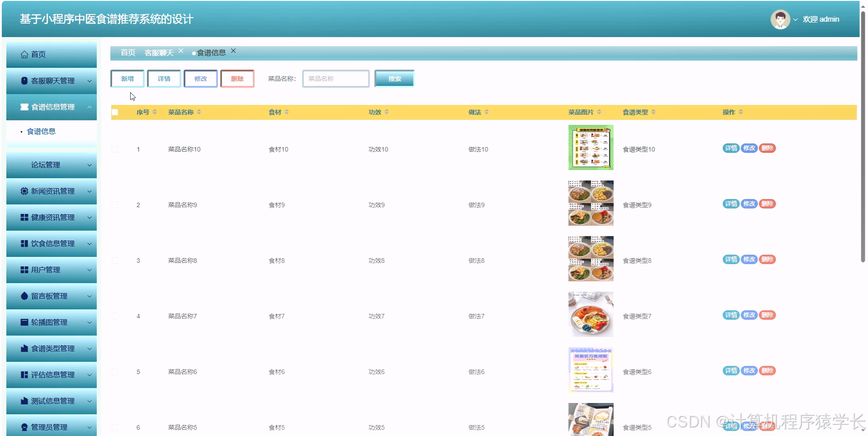Click the 饮食信息管理 sidebar icon
Viewport: 868px width, 436px height.
point(24,243)
